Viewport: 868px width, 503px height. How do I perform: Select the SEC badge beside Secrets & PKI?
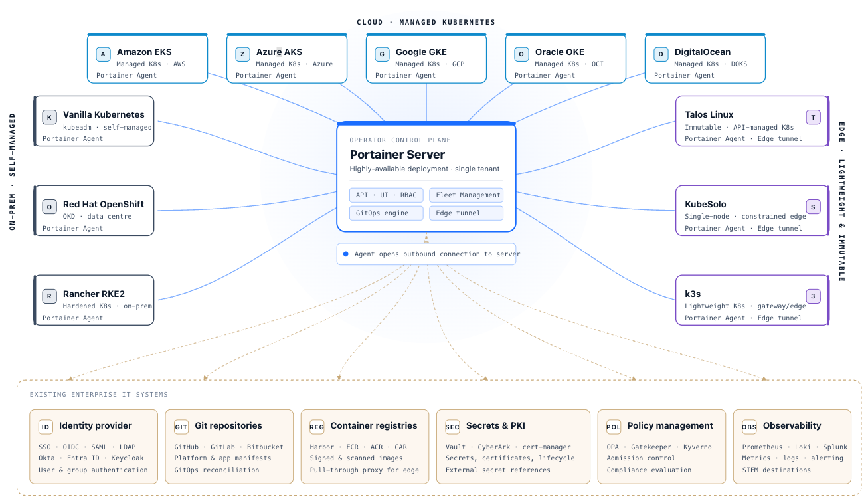(x=452, y=427)
